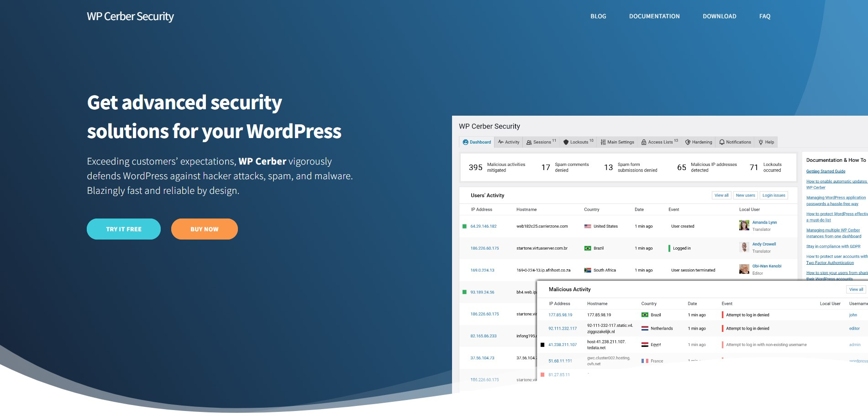
Task: Click the User session terminated event
Action: (693, 270)
